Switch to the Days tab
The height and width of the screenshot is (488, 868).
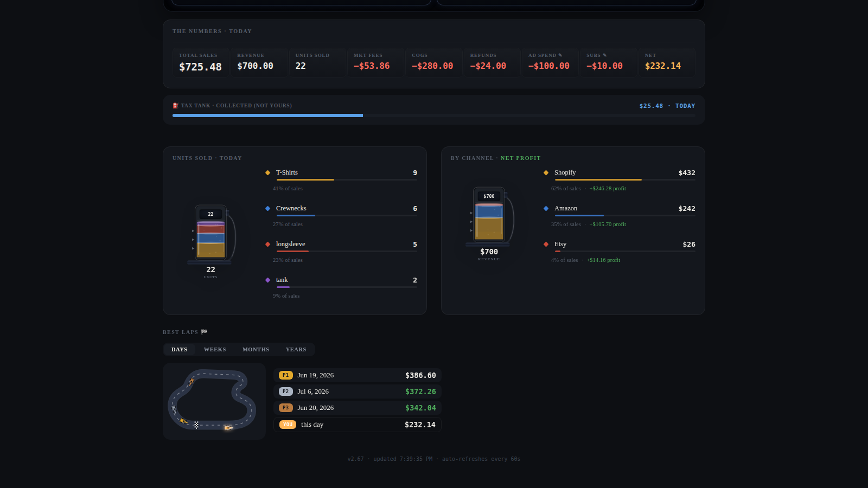point(180,349)
